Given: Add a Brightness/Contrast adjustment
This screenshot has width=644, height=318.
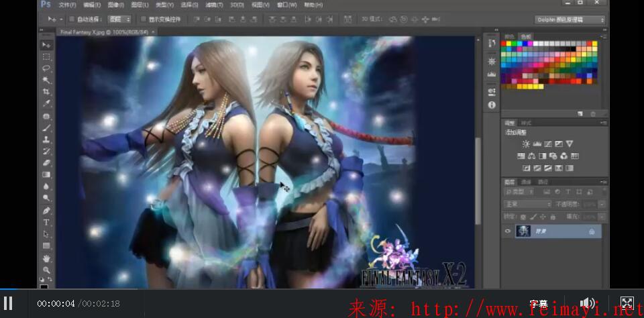Looking at the screenshot, I should [x=526, y=144].
